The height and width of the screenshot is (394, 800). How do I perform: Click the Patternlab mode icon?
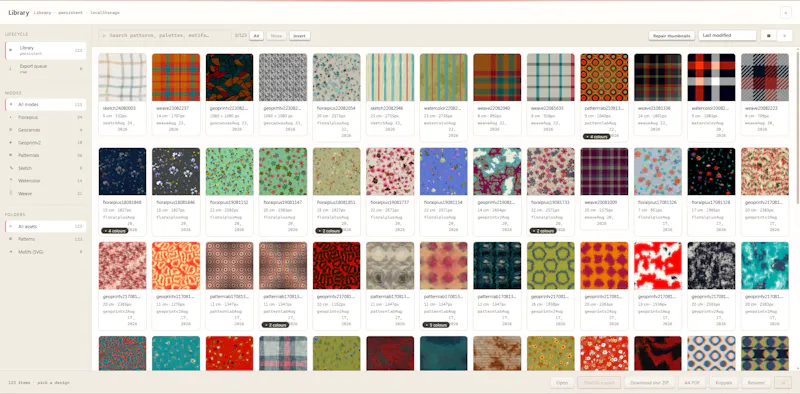click(x=11, y=155)
